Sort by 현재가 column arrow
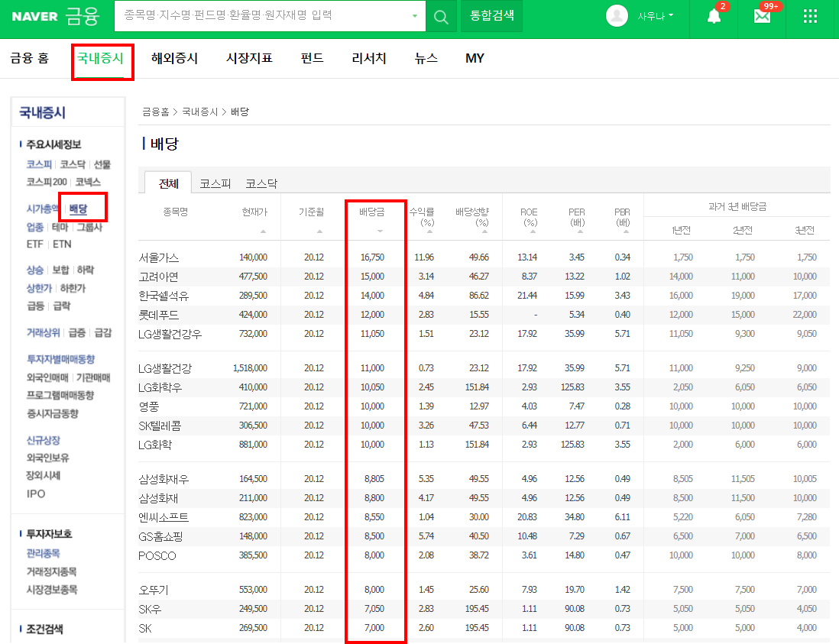The image size is (839, 644). 264,231
